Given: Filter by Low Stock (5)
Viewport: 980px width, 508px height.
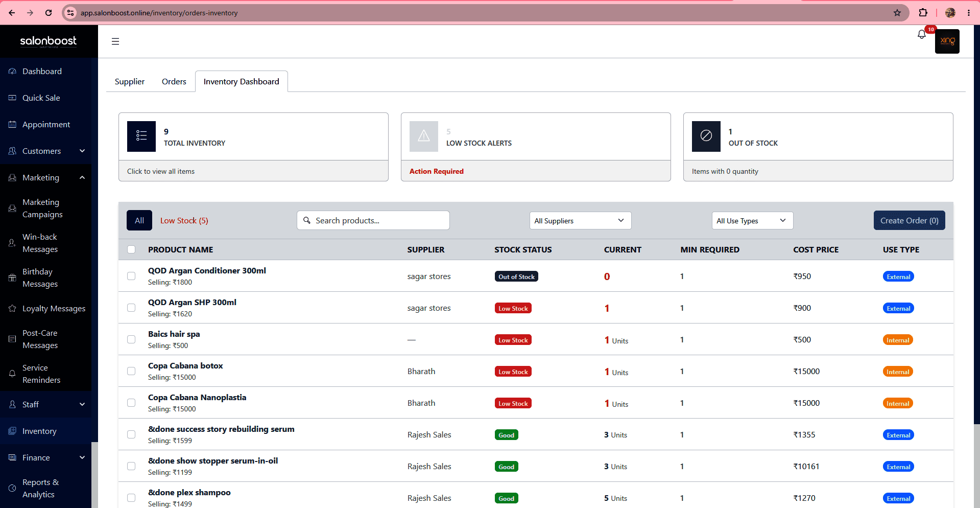Looking at the screenshot, I should point(184,221).
